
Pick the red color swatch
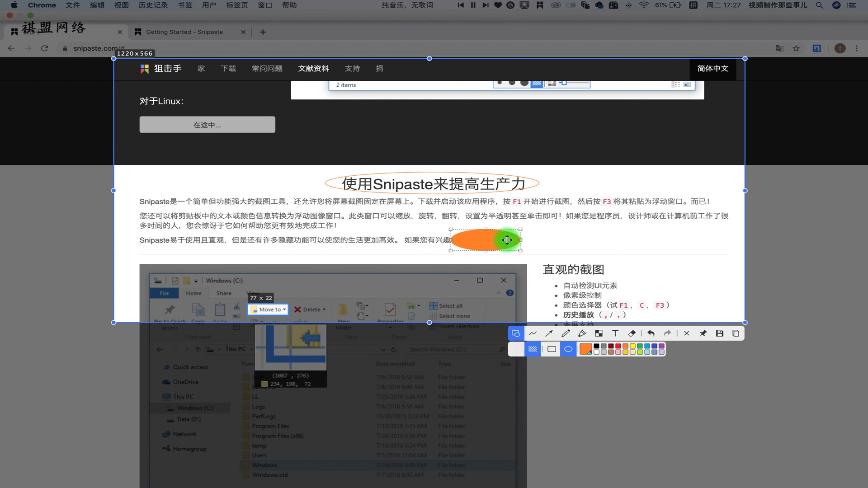pos(618,346)
